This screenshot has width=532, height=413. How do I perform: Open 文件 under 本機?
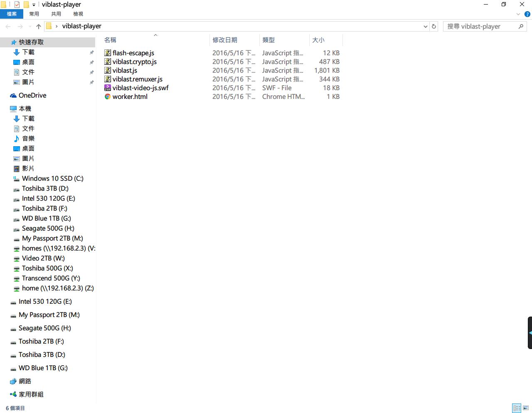click(x=28, y=128)
